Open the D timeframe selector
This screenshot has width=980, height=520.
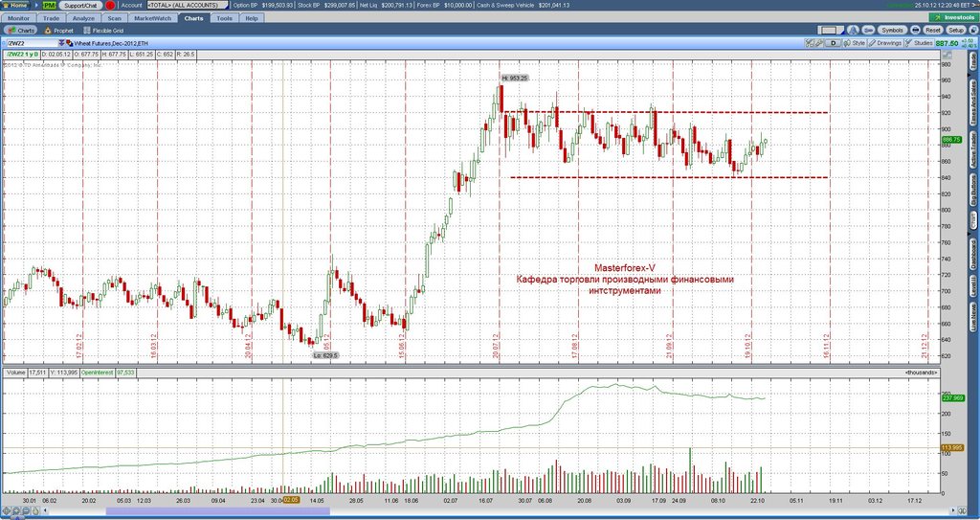pyautogui.click(x=834, y=43)
